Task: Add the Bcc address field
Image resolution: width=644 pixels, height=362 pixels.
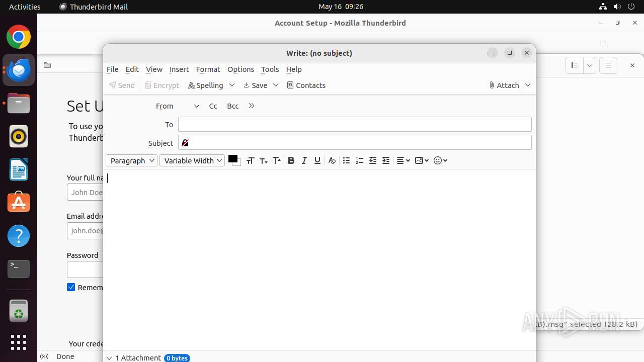Action: [232, 106]
